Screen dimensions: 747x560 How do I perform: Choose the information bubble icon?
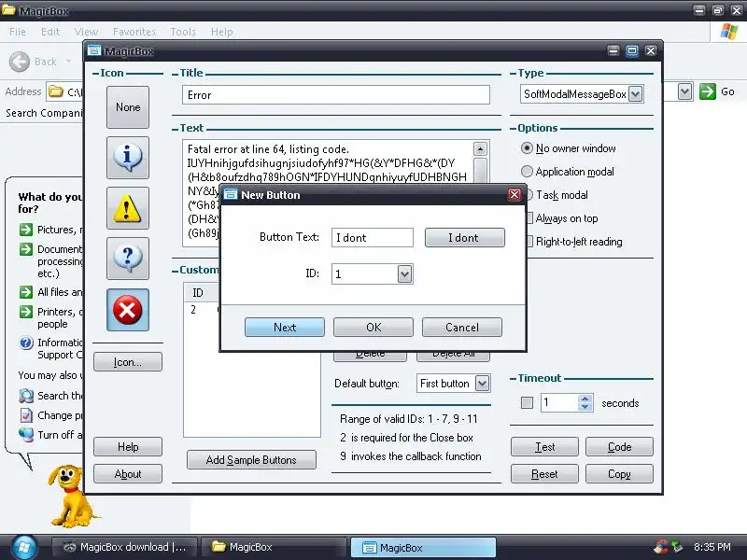click(128, 158)
